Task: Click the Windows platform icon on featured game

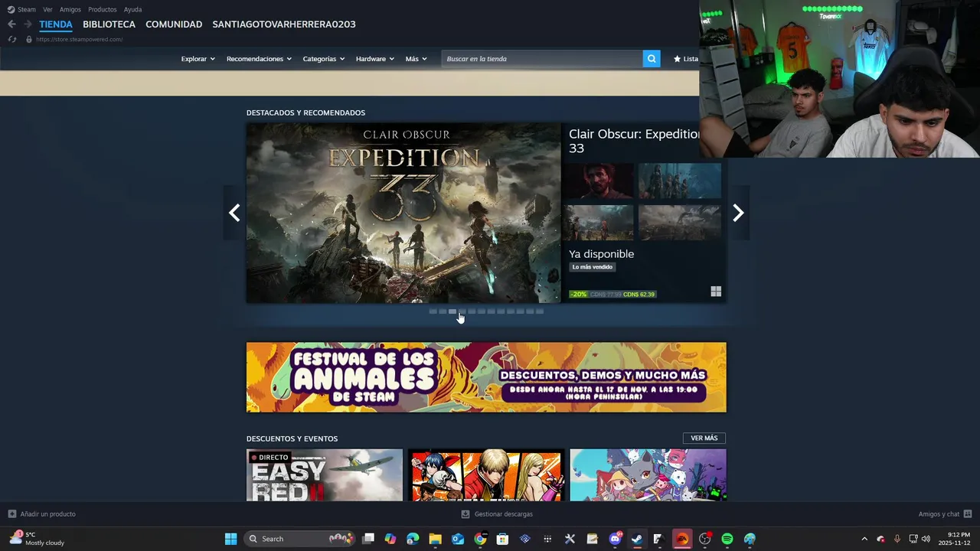Action: click(716, 292)
